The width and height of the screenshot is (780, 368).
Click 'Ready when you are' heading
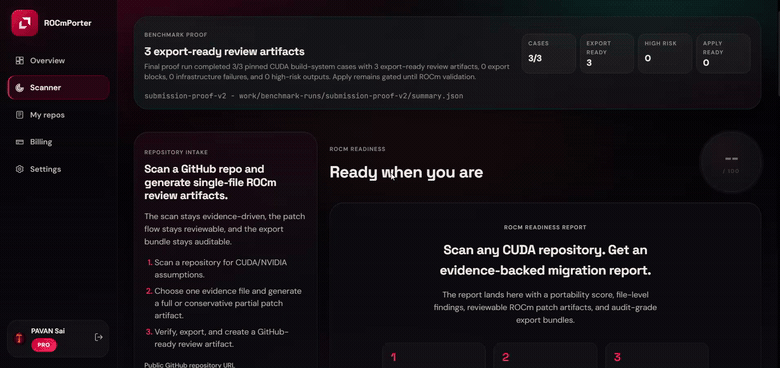(x=406, y=173)
